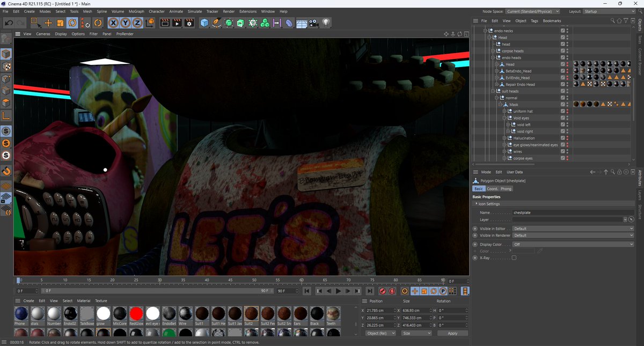Open the Visible in Editor dropdown
Viewport: 644px width, 346px height.
coord(573,229)
